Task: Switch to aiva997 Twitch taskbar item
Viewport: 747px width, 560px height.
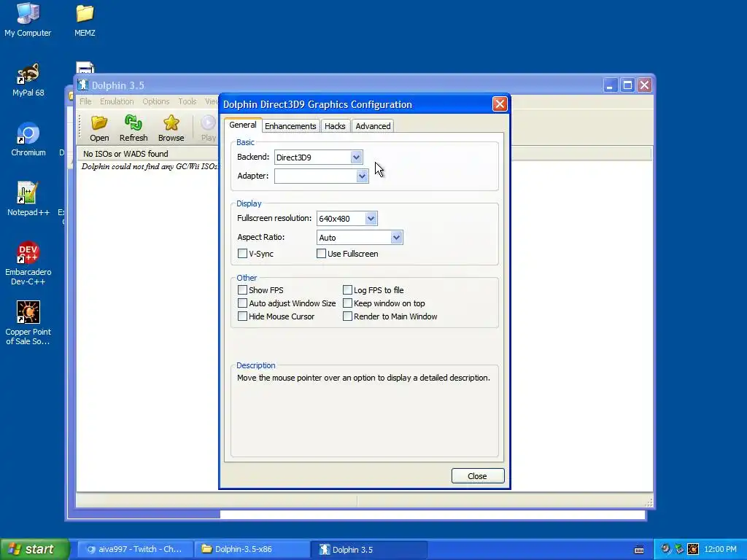Action: (x=135, y=549)
